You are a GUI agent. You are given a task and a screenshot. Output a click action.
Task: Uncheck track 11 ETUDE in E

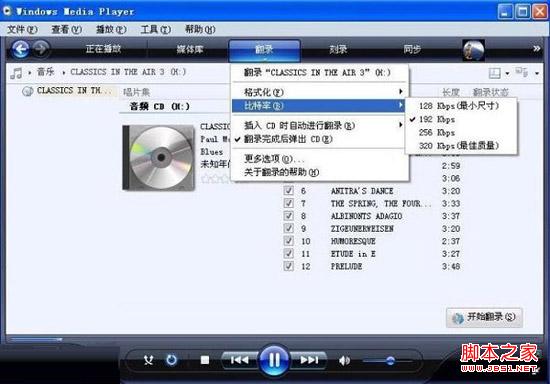click(x=288, y=254)
